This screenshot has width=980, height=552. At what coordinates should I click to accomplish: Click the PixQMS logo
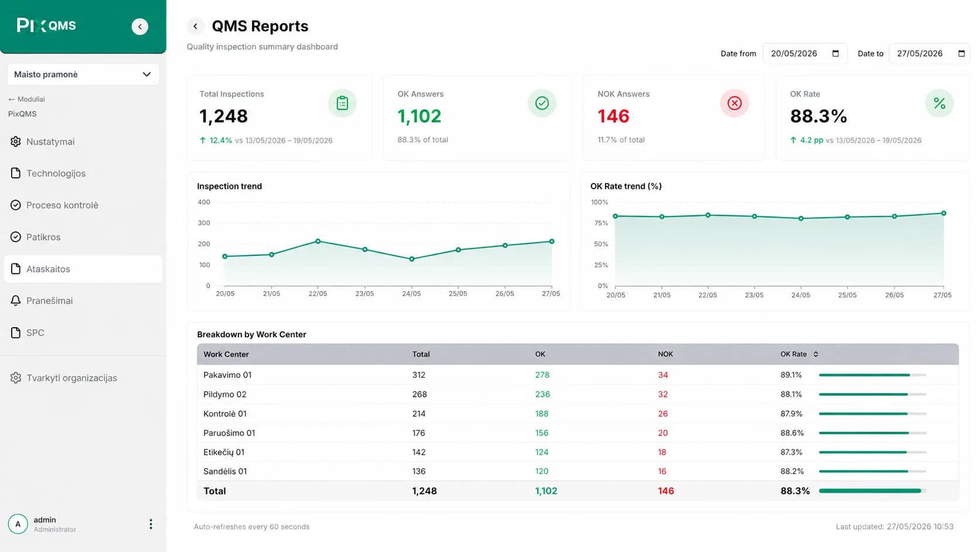point(46,25)
